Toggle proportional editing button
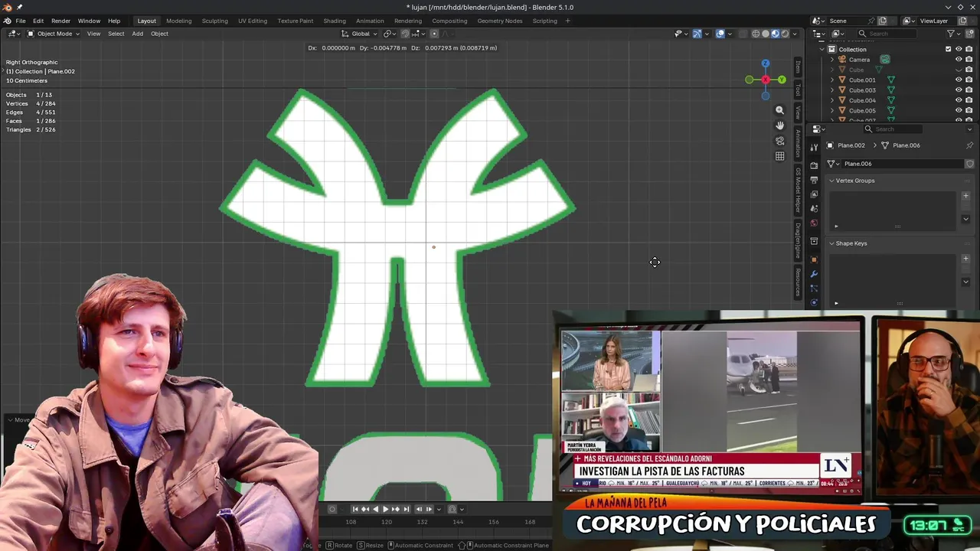This screenshot has width=980, height=551. tap(434, 34)
